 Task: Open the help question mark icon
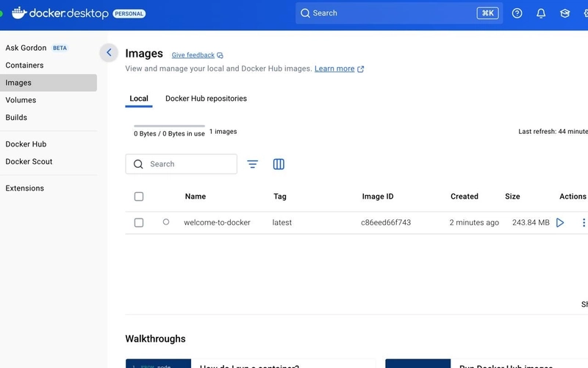click(x=517, y=13)
